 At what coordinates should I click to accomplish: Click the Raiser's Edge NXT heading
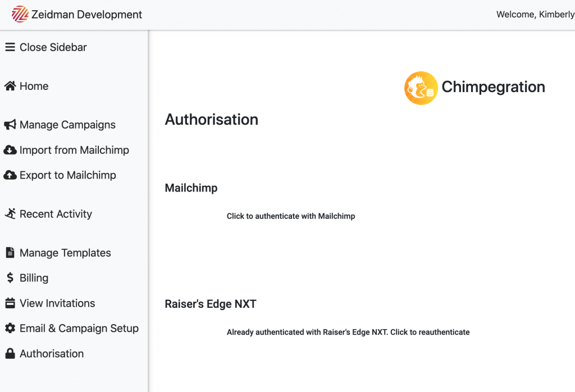(211, 304)
